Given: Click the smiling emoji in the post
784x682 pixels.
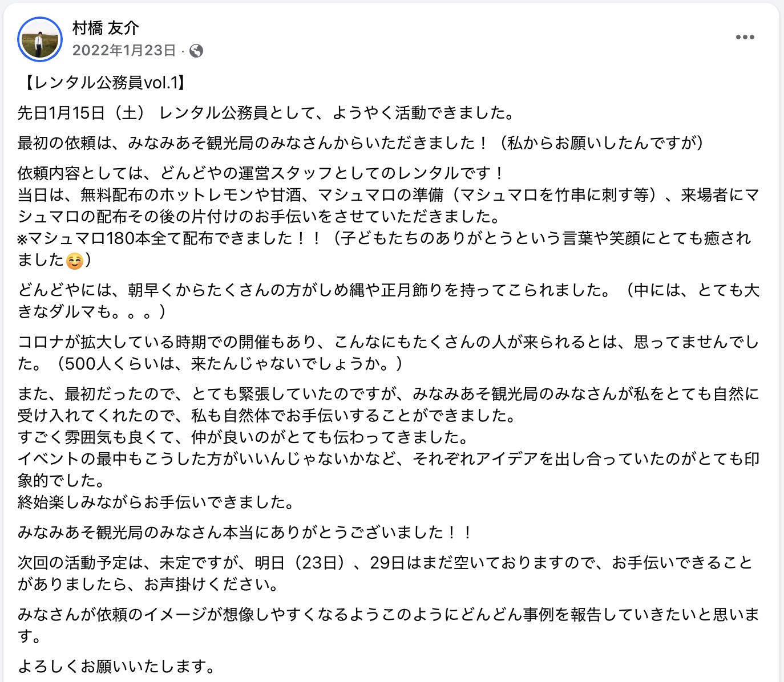Looking at the screenshot, I should tap(75, 261).
